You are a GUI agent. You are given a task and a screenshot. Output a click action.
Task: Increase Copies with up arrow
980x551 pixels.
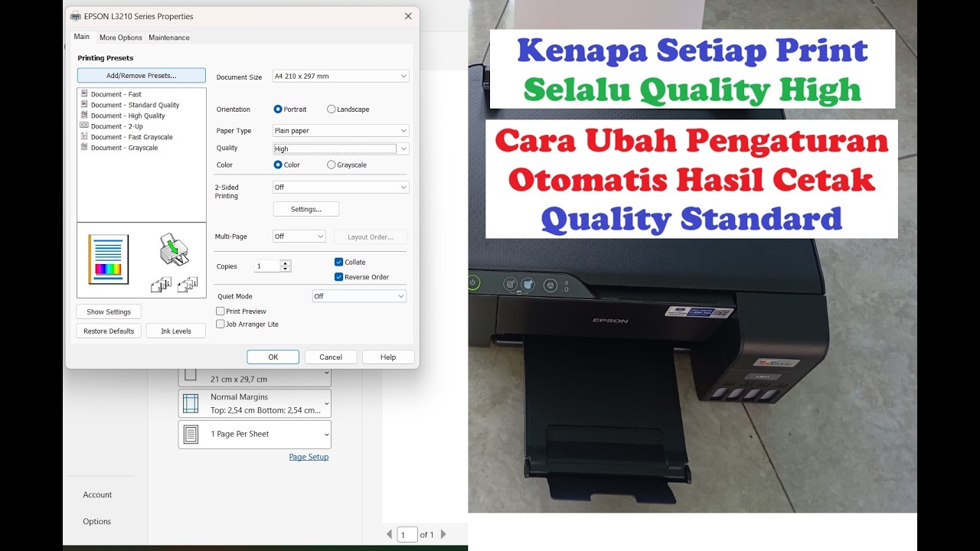(286, 263)
